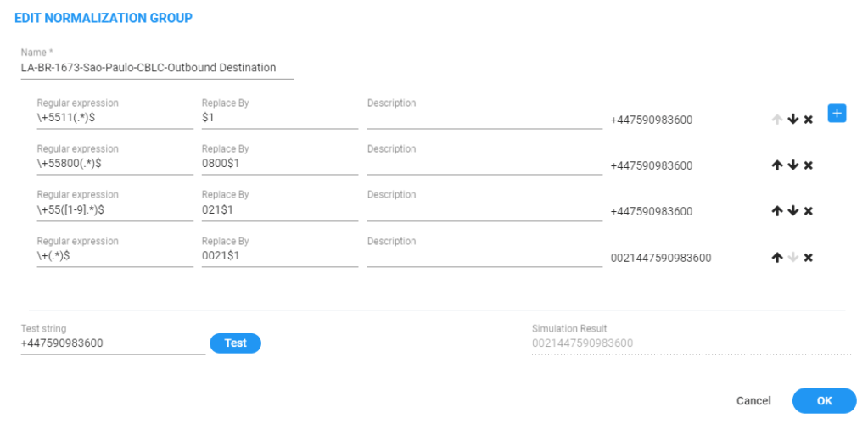This screenshot has width=868, height=424.
Task: Click the \+(.*)$ regular expression field
Action: [x=115, y=256]
